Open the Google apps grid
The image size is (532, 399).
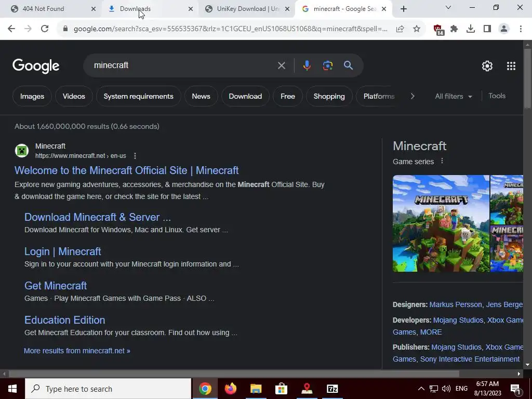pos(511,66)
